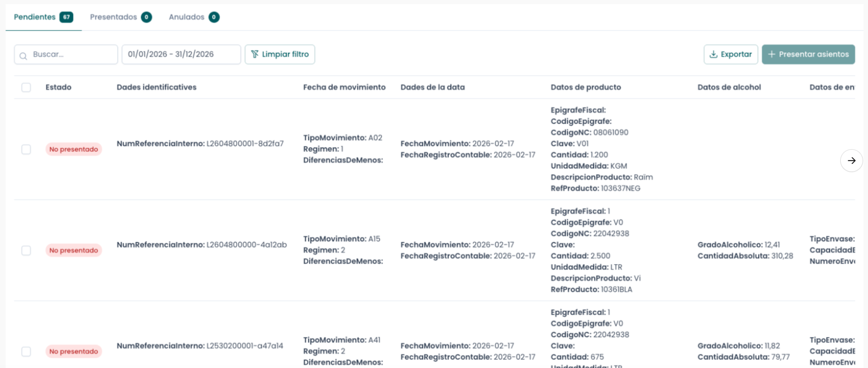The width and height of the screenshot is (868, 368).
Task: Click reference L2604800000-4a12ab
Action: pos(246,245)
